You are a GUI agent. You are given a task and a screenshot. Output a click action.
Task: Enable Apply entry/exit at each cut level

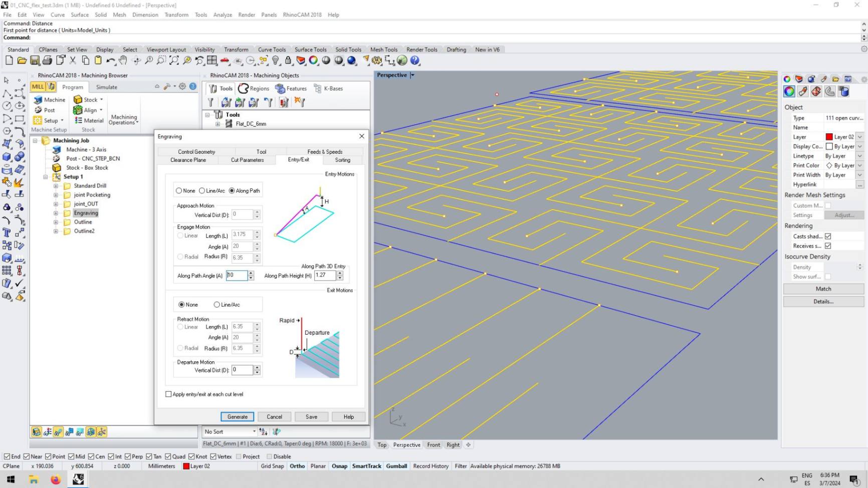(x=168, y=394)
